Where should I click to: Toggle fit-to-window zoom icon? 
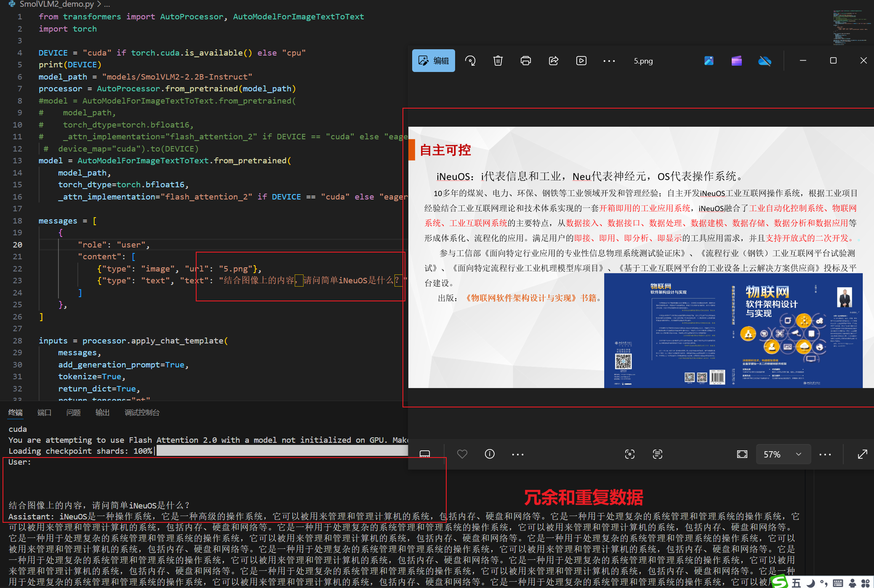pos(742,454)
